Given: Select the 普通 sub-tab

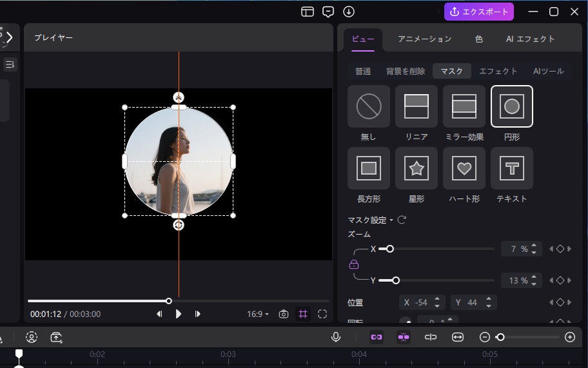Looking at the screenshot, I should point(362,71).
